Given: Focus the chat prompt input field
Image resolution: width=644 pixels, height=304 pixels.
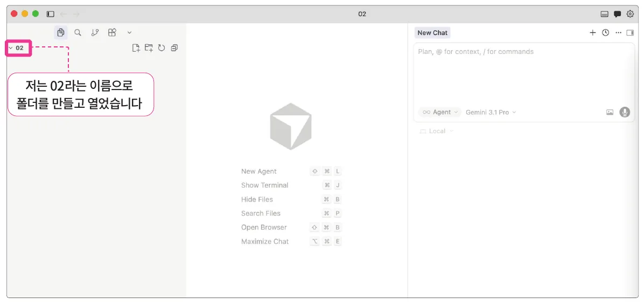Looking at the screenshot, I should (x=524, y=74).
